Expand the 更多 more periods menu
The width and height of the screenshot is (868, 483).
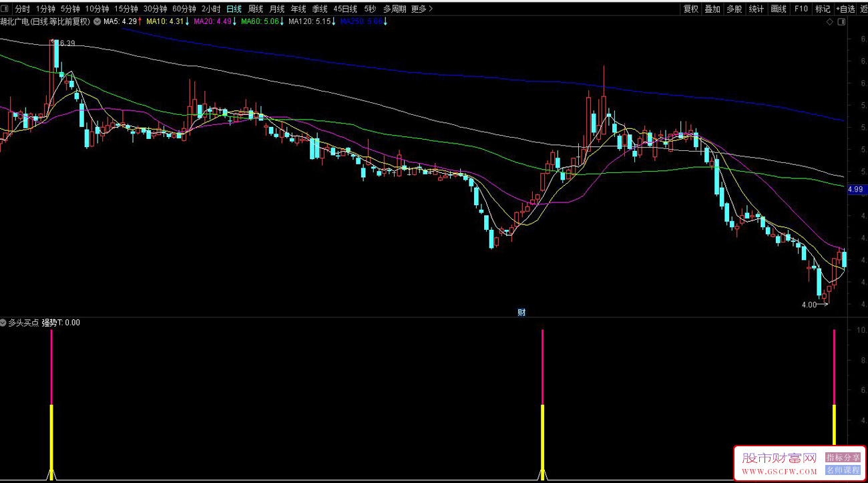pyautogui.click(x=422, y=9)
